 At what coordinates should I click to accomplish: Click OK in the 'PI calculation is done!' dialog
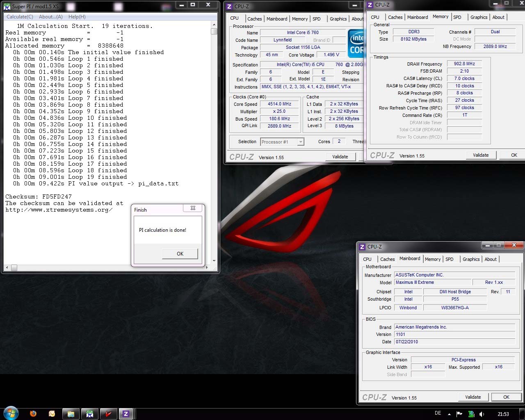point(180,253)
